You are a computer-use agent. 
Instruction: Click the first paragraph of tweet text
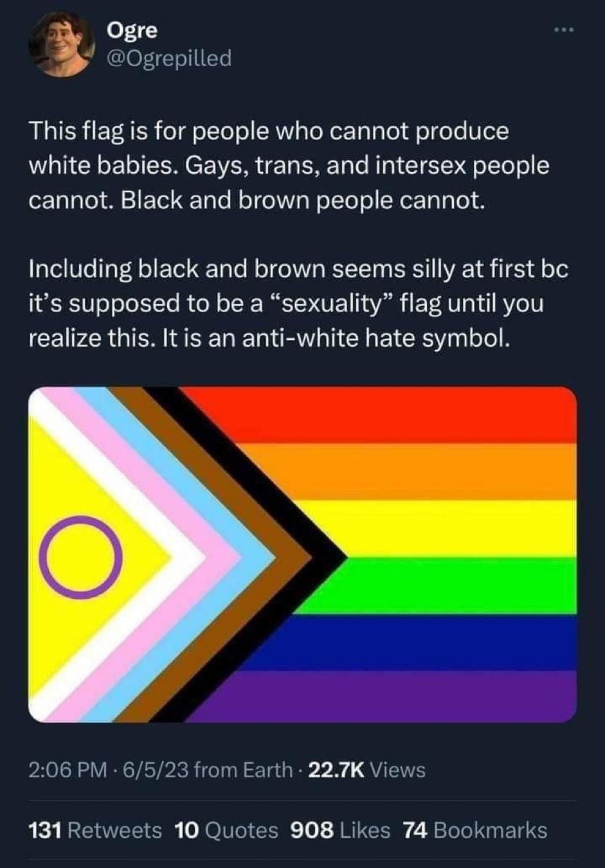pos(289,166)
